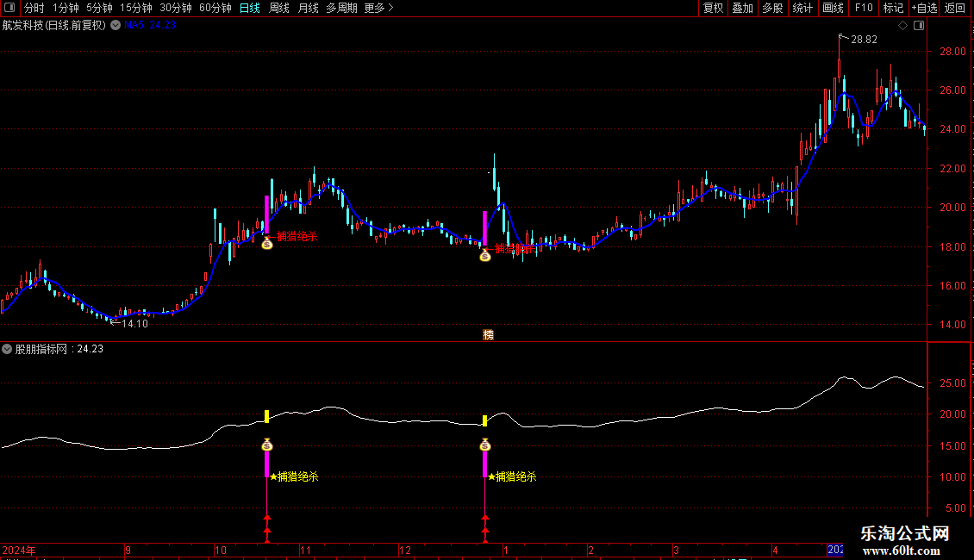Click the panel layout icon at top-left

pyautogui.click(x=10, y=8)
